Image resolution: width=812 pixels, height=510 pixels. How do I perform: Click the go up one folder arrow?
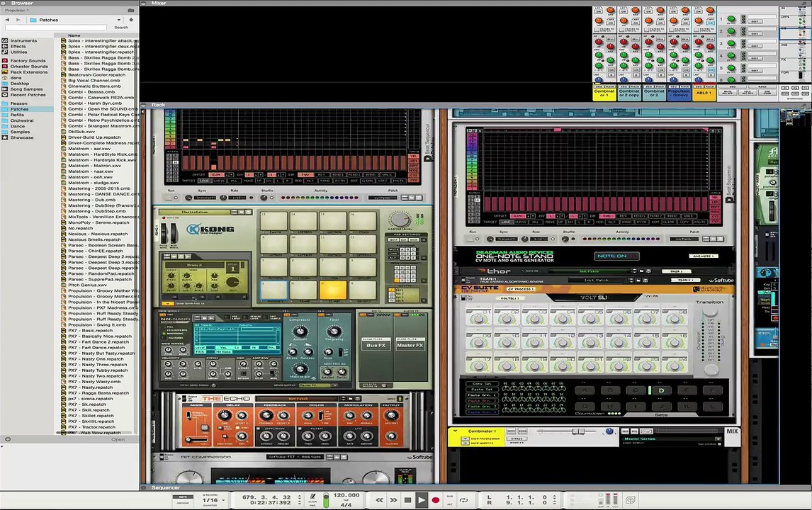(x=131, y=20)
